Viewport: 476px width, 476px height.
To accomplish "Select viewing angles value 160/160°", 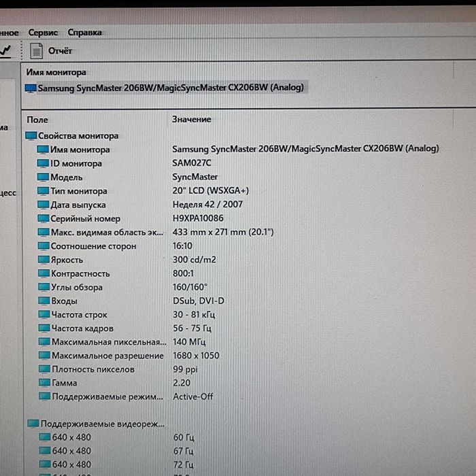I will (190, 287).
